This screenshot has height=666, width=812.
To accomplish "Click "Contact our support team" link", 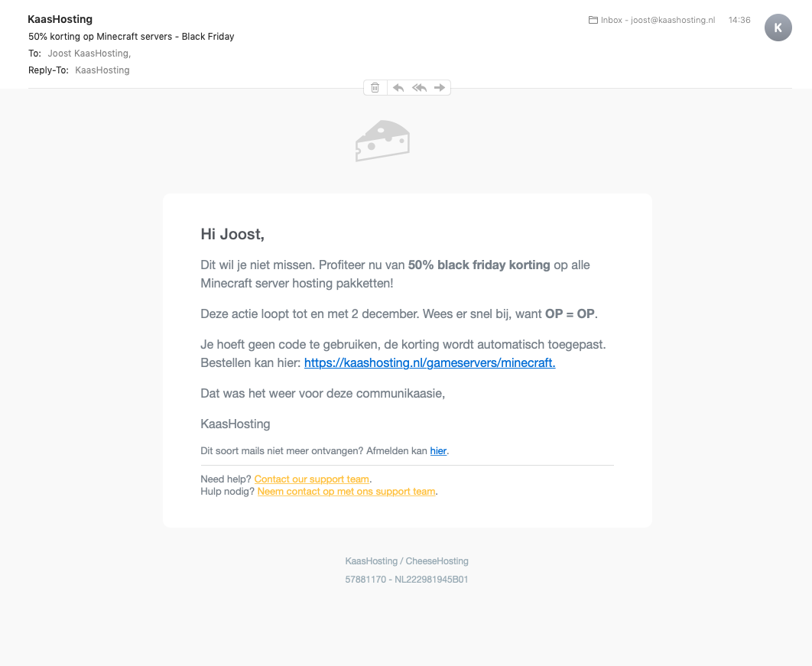I will 311,479.
